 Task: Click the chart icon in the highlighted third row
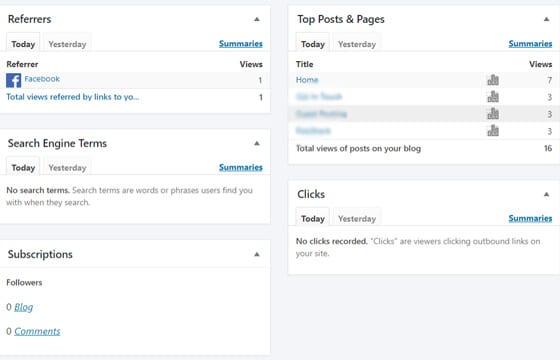[x=493, y=114]
